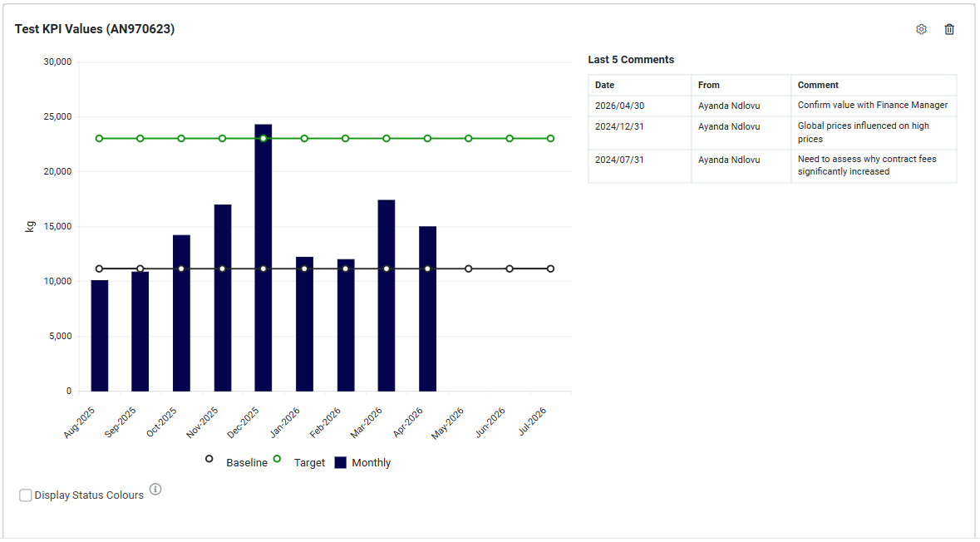This screenshot has width=980, height=542.
Task: Click the Baseline point at Jun-2026
Action: point(510,269)
